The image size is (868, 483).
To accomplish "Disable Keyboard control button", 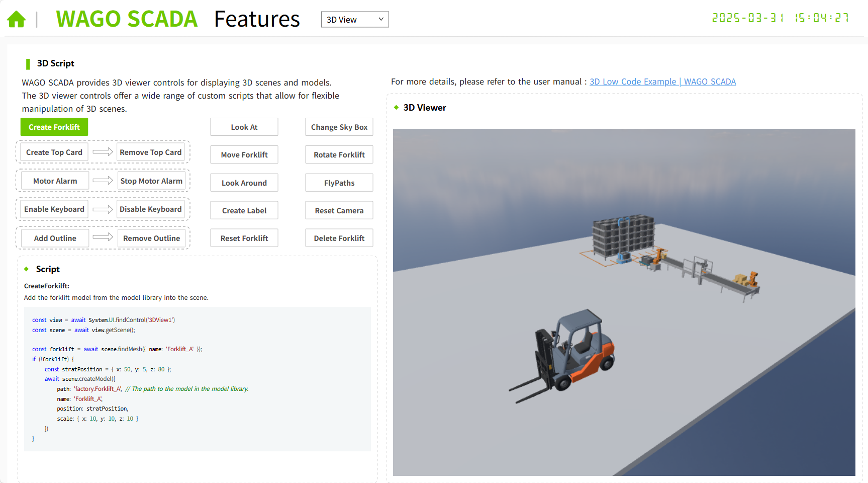I will coord(150,209).
